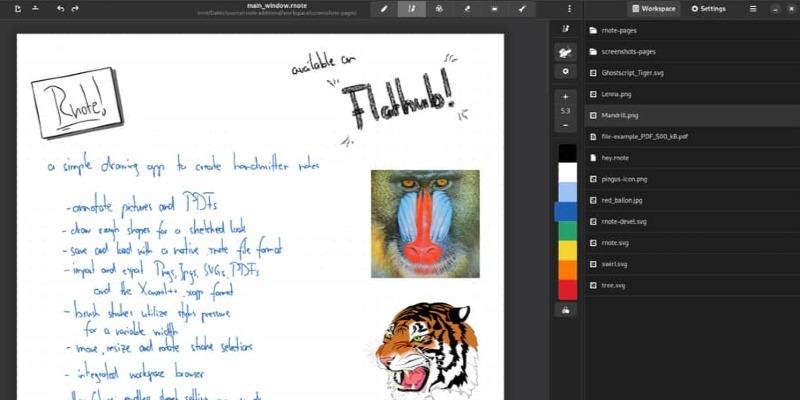Create a new document with new-file icon
Screen dimensions: 800x400
(17, 9)
